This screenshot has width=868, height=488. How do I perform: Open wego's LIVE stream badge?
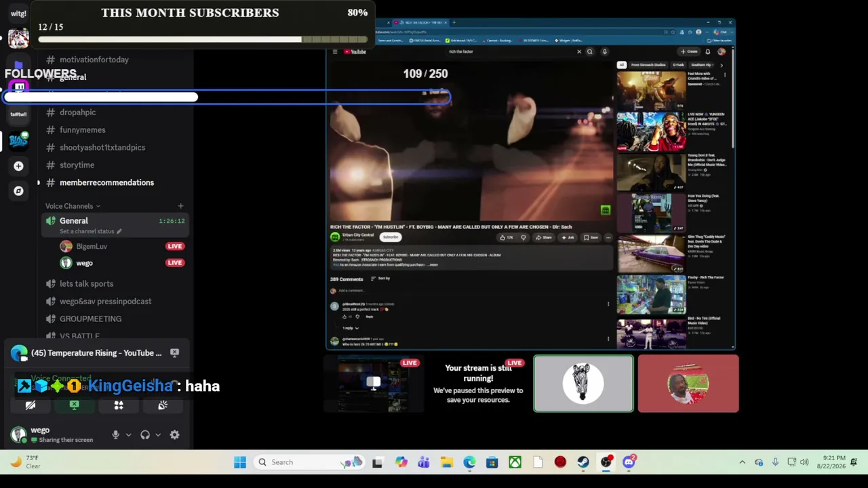coord(175,263)
